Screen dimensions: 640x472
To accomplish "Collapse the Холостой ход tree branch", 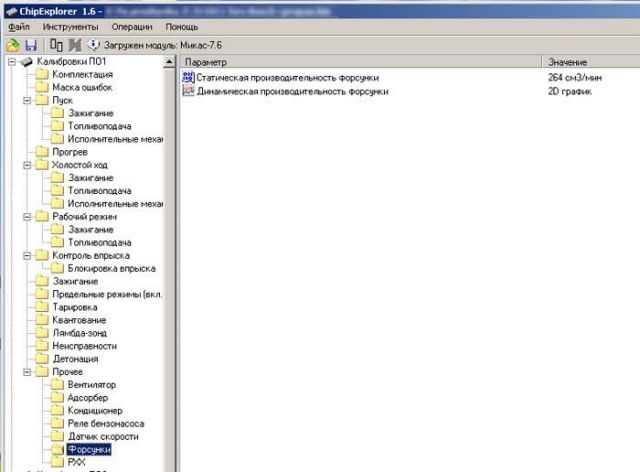I will [26, 165].
